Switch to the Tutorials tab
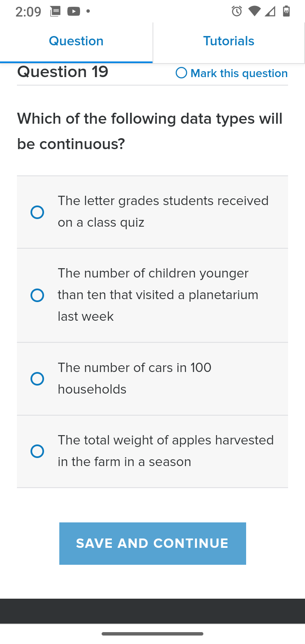 coord(229,41)
